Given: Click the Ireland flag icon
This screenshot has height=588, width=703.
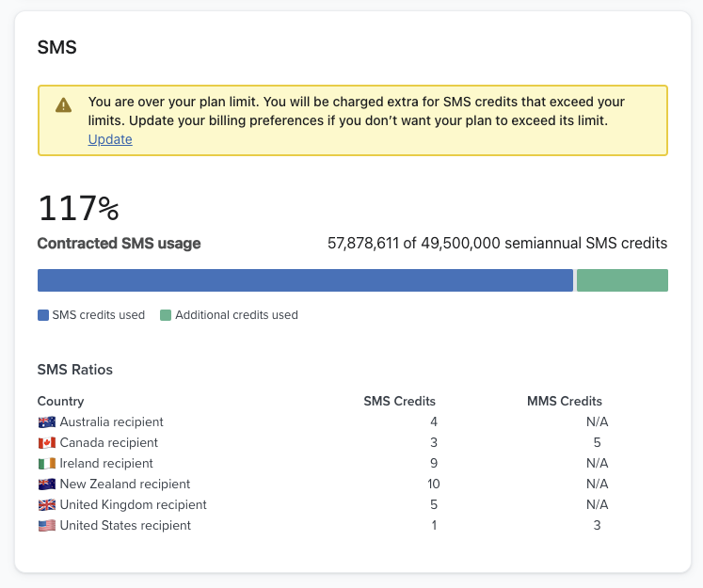Looking at the screenshot, I should (x=46, y=464).
